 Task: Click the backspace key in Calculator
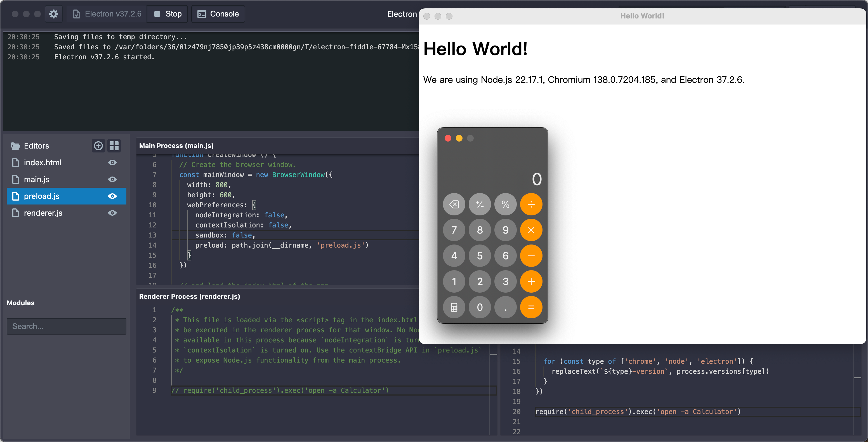454,204
